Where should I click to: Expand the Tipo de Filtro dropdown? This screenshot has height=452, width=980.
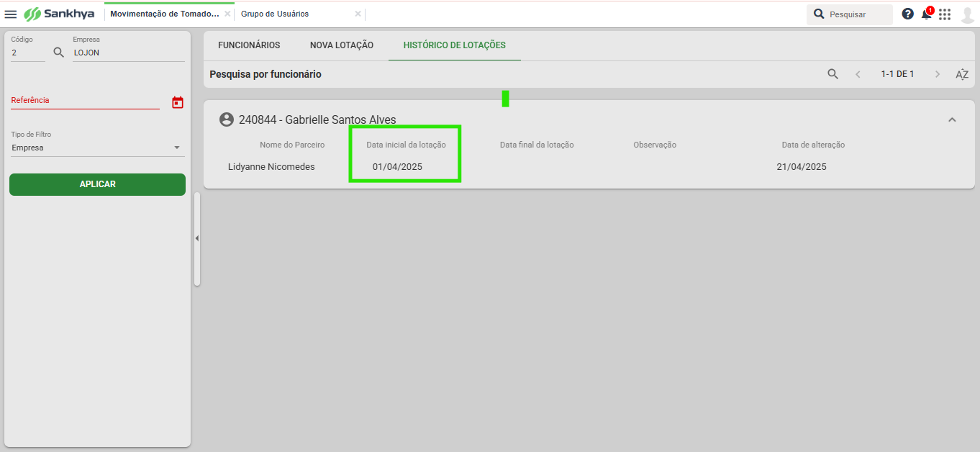point(177,148)
